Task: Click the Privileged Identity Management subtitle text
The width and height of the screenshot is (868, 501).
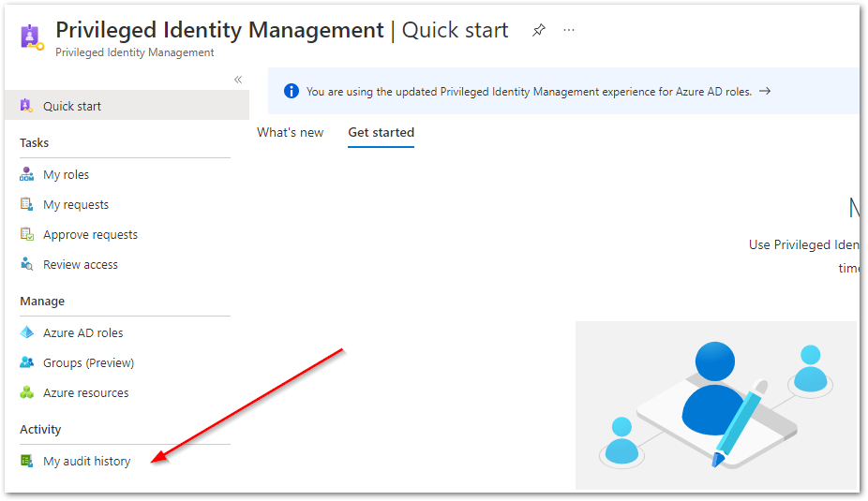Action: pyautogui.click(x=135, y=52)
